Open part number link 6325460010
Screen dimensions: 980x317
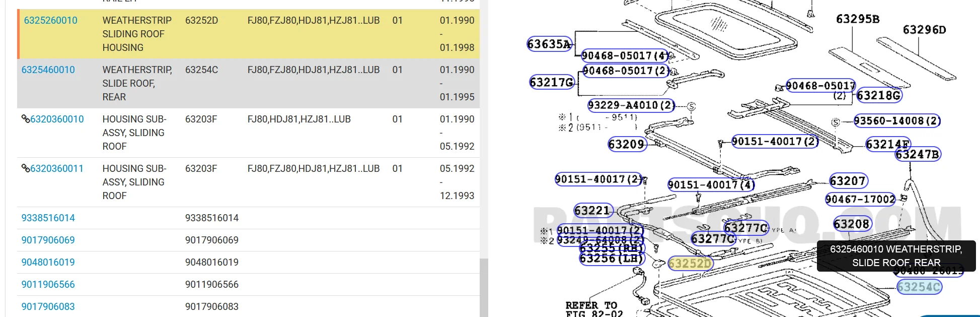(48, 70)
